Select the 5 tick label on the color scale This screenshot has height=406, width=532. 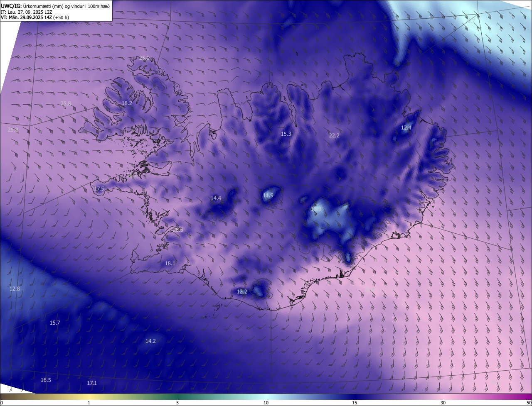(x=177, y=403)
